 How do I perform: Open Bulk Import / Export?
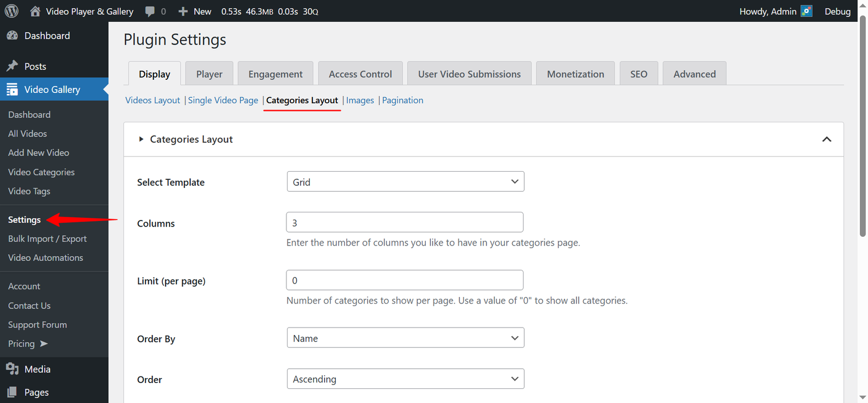47,238
